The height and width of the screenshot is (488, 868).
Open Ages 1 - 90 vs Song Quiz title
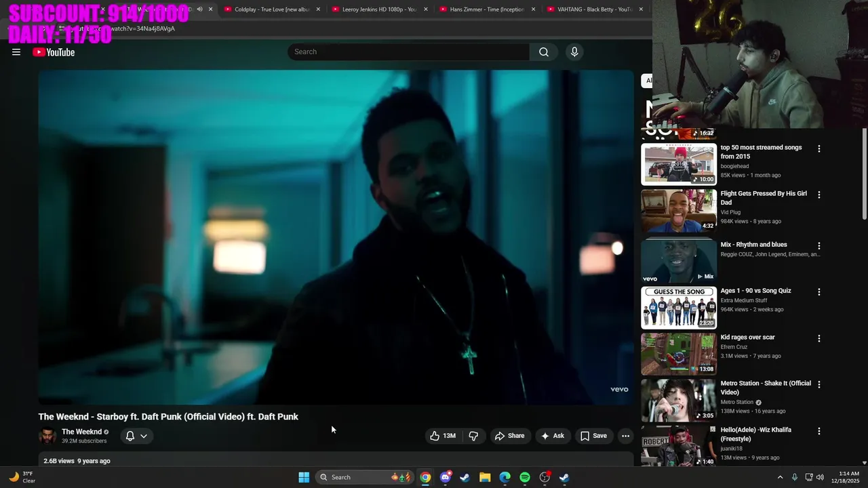coord(755,291)
